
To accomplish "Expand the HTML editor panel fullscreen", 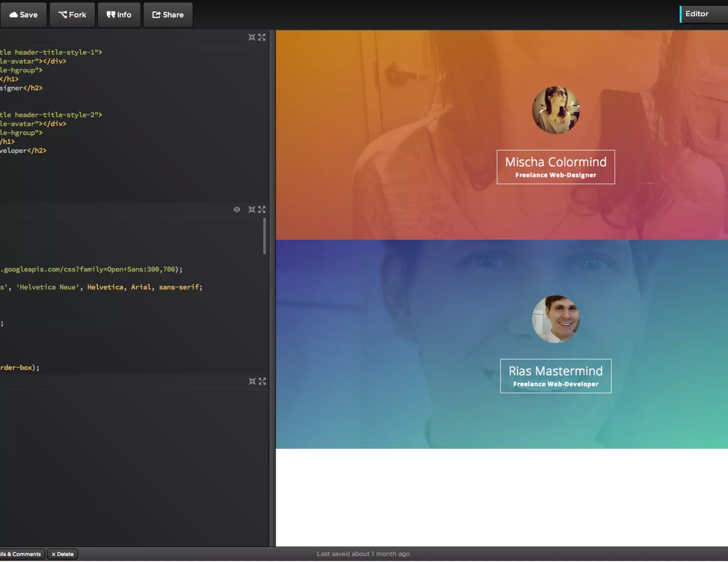I will click(x=262, y=37).
